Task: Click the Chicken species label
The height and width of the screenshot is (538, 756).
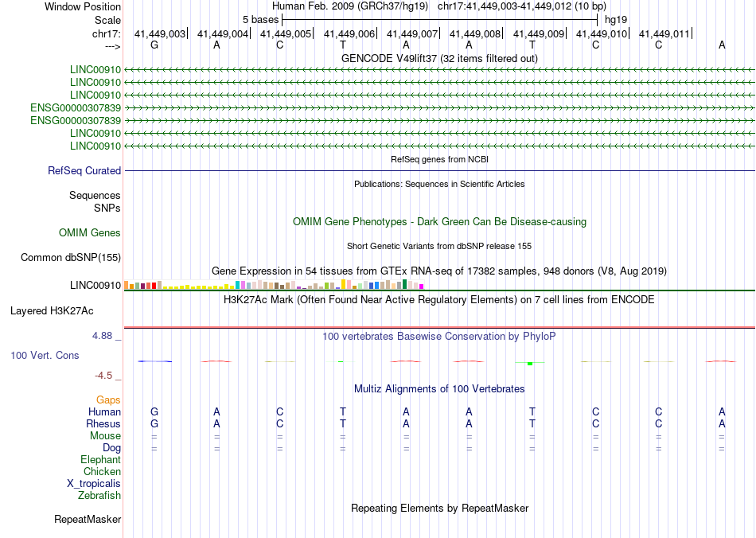Action: (x=102, y=471)
